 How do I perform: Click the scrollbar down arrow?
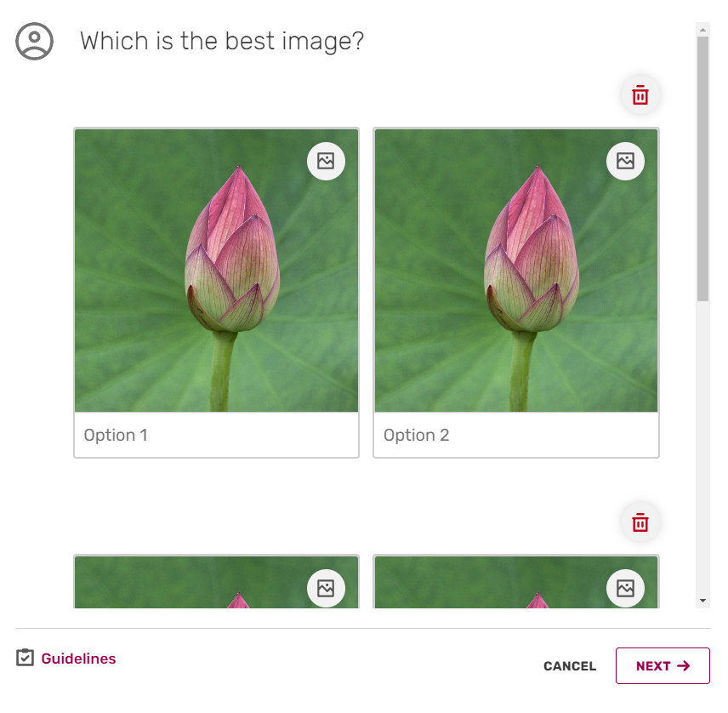[703, 601]
